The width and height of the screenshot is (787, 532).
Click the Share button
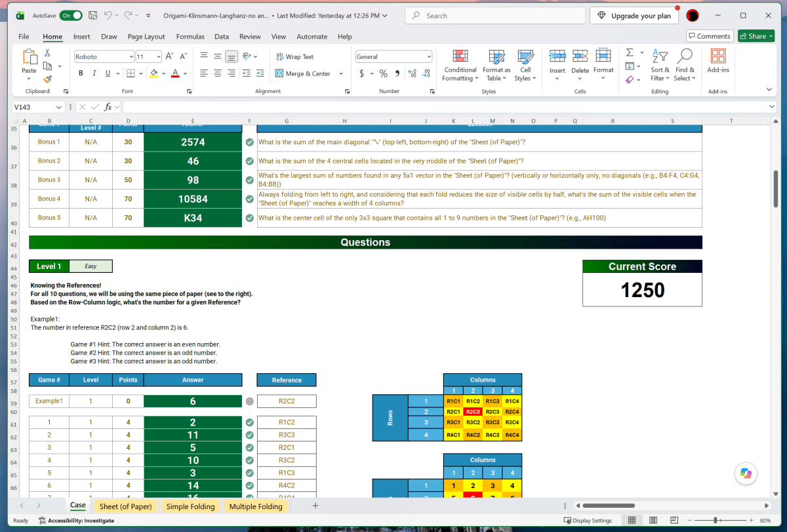(x=756, y=36)
